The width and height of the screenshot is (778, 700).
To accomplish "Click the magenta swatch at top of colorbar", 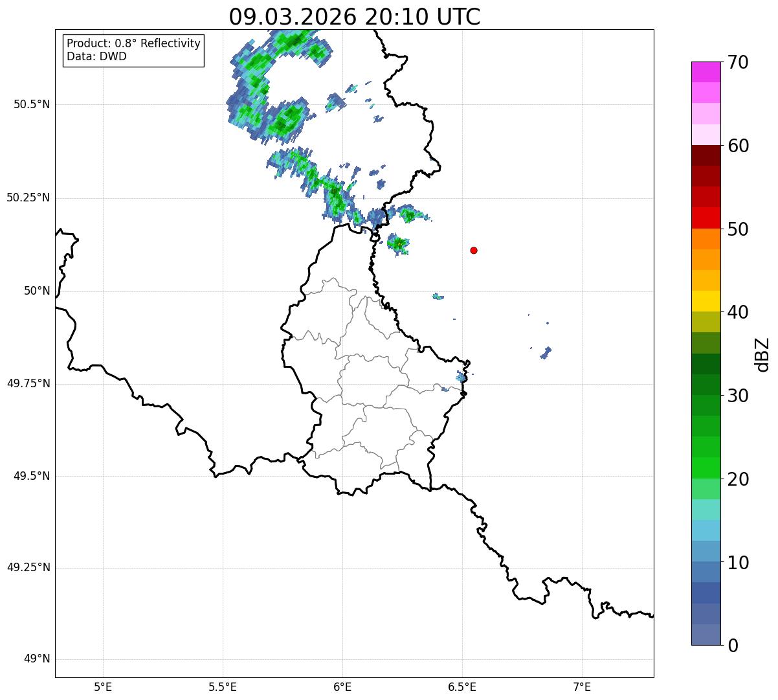I will (706, 72).
